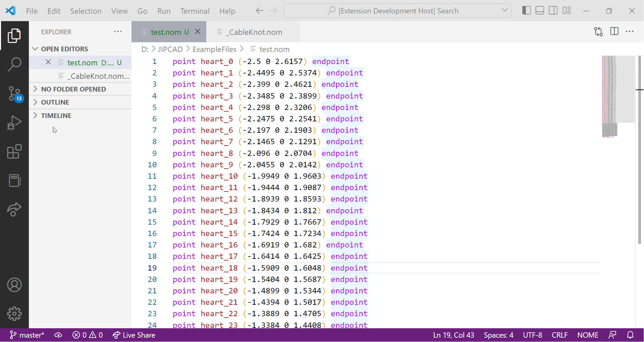644x342 pixels.
Task: Click test.nom in the breadcrumb
Action: tap(274, 49)
